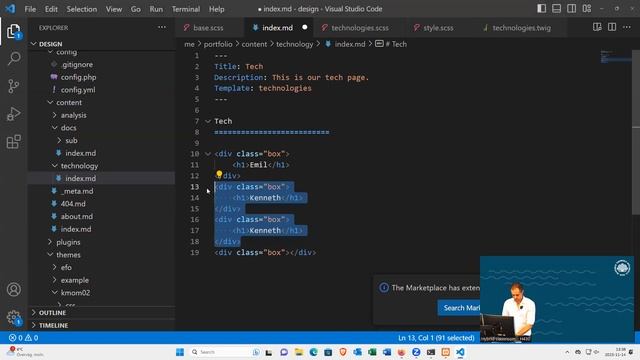The width and height of the screenshot is (640, 360).
Task: Open the Selection menu
Action: [x=82, y=9]
